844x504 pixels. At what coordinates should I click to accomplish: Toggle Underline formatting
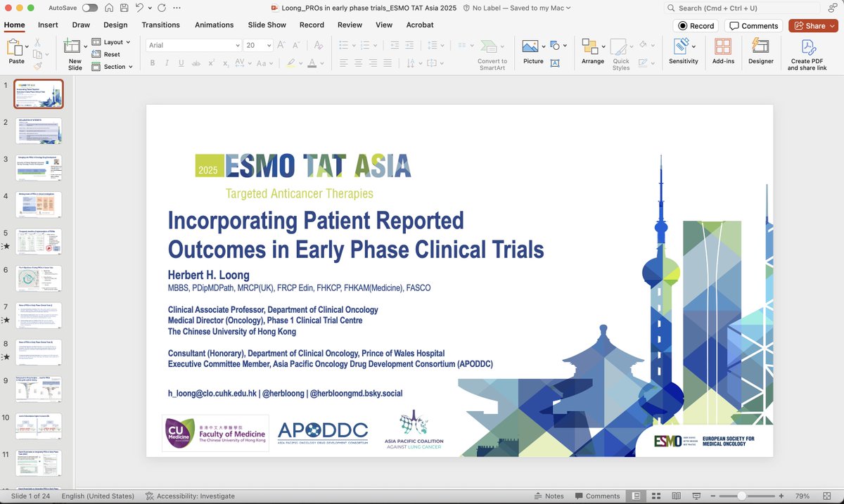point(181,63)
